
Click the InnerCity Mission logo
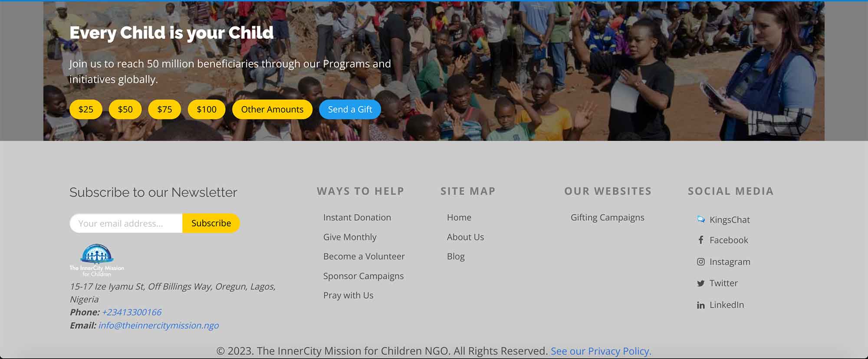97,260
